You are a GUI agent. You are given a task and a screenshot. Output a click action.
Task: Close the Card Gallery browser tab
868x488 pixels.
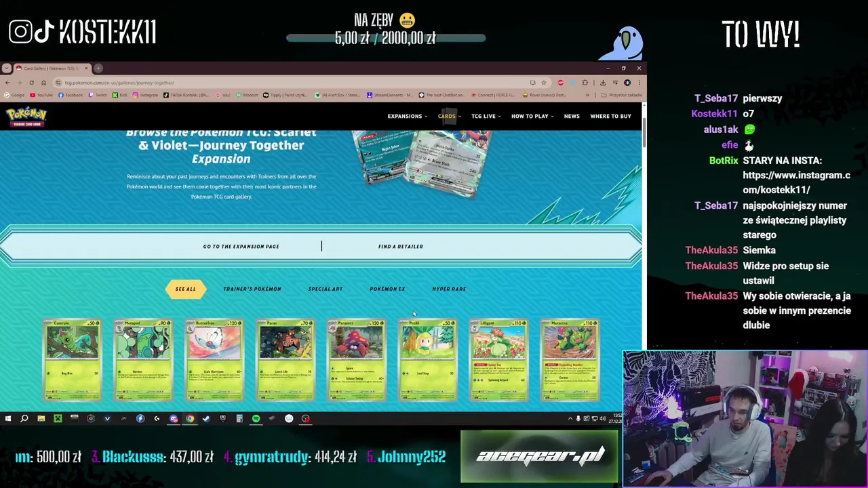click(x=86, y=68)
